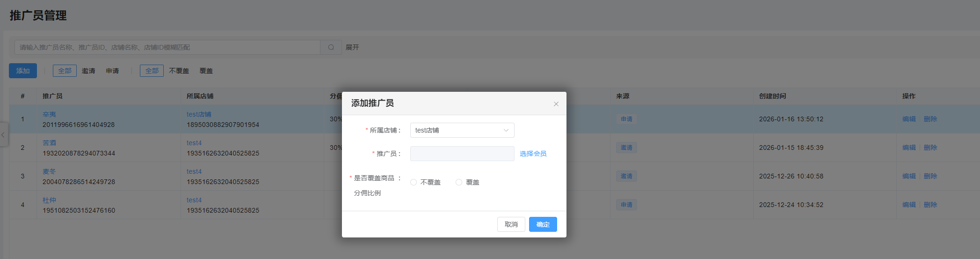Click promoter ID 1951082503152476160
Image resolution: width=980 pixels, height=259 pixels.
tap(79, 210)
